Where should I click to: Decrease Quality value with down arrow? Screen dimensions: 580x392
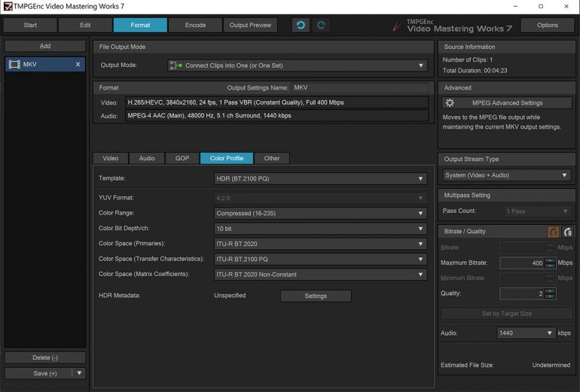pyautogui.click(x=550, y=296)
